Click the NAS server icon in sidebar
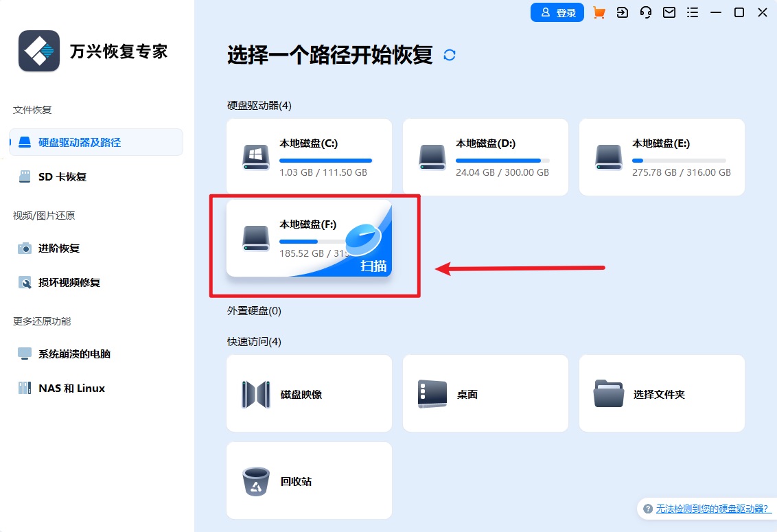777x532 pixels. pyautogui.click(x=25, y=388)
